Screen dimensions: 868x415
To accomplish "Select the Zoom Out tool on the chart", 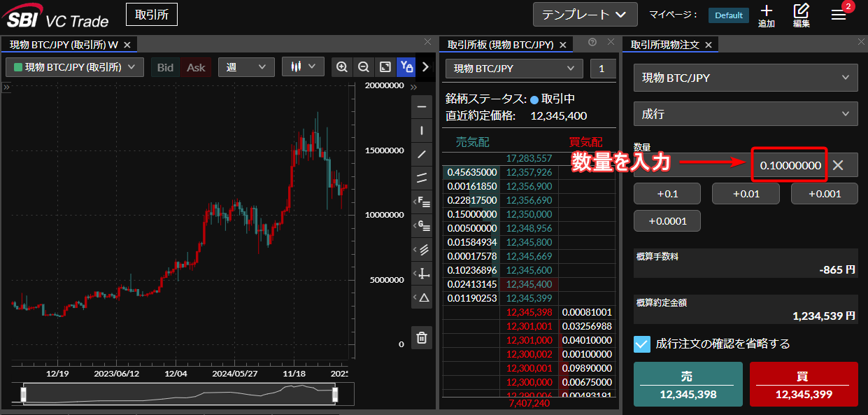I will 364,66.
